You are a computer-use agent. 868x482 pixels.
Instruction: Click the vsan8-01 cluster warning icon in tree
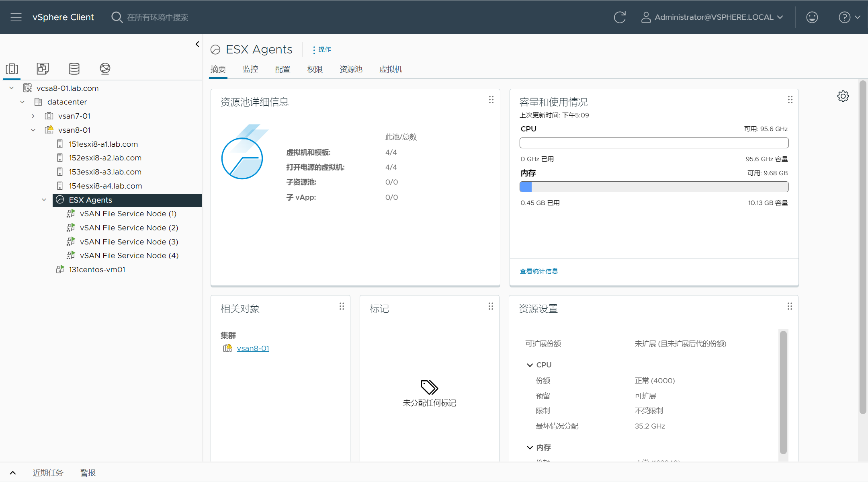49,129
